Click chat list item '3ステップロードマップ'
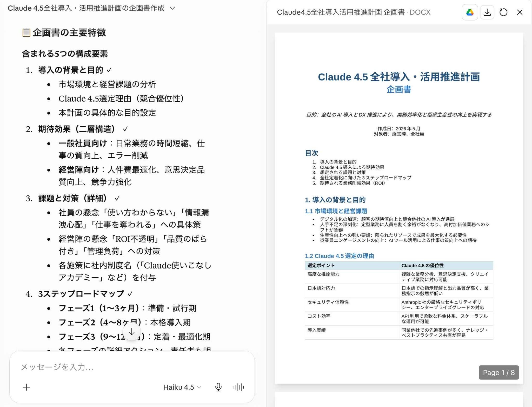 point(81,294)
